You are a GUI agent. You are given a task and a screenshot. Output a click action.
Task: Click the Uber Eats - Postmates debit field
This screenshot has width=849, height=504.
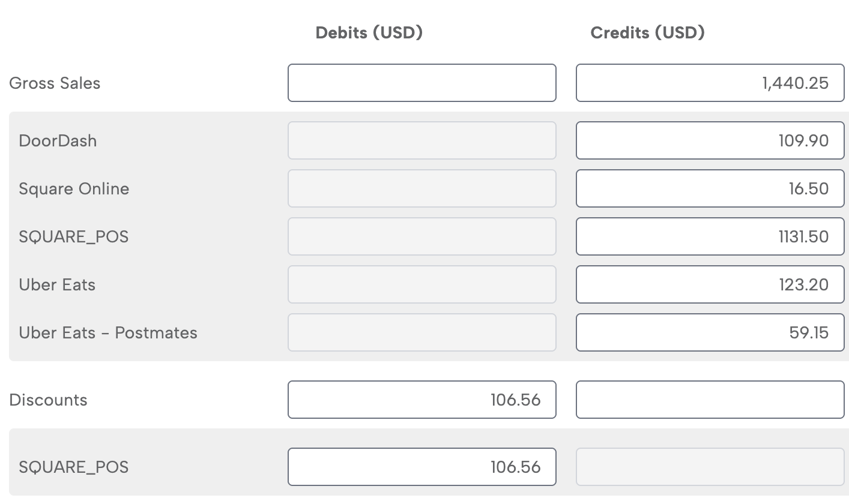421,332
